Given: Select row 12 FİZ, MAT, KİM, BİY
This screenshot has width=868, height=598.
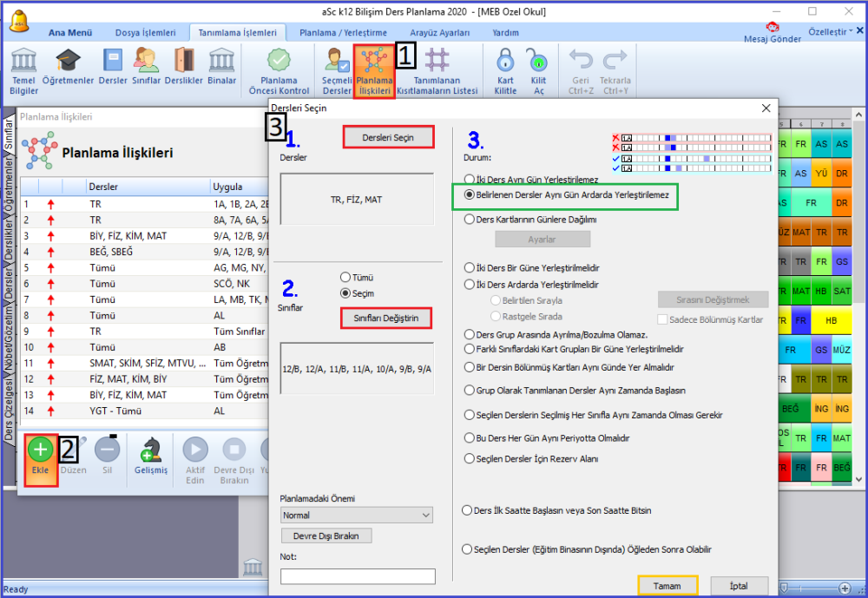Looking at the screenshot, I should coord(145,379).
